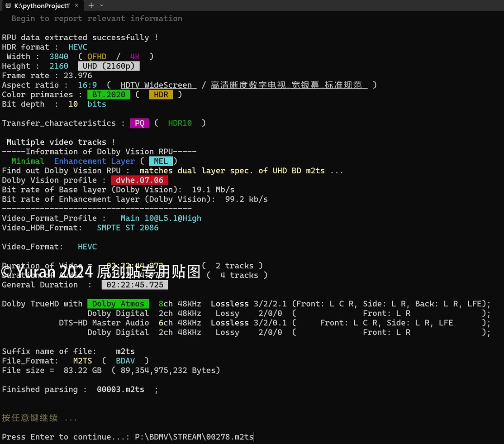
Task: Click the 8ch 48KHz audio entry
Action: pyautogui.click(x=180, y=304)
